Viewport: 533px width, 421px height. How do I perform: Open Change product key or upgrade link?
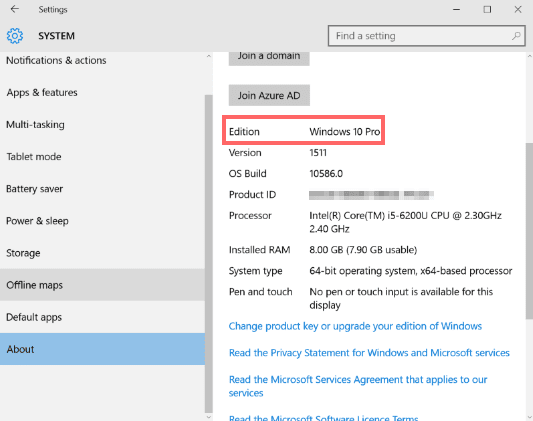[x=355, y=326]
